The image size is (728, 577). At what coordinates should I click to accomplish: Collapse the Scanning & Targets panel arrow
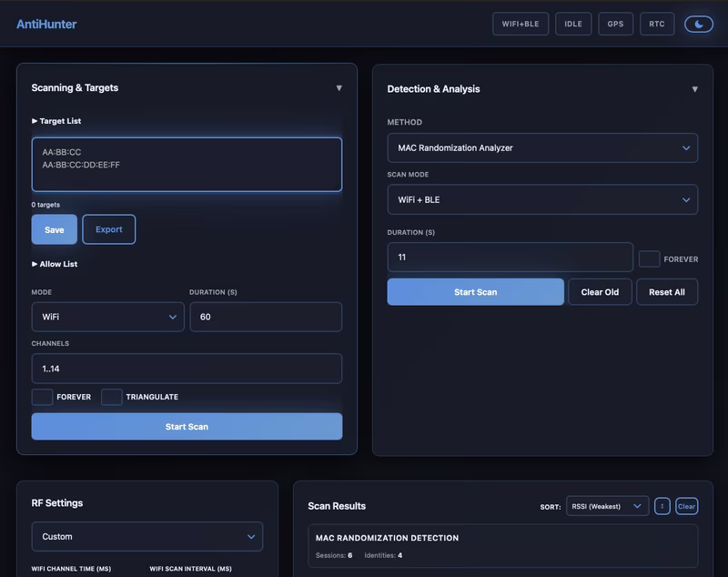(339, 88)
